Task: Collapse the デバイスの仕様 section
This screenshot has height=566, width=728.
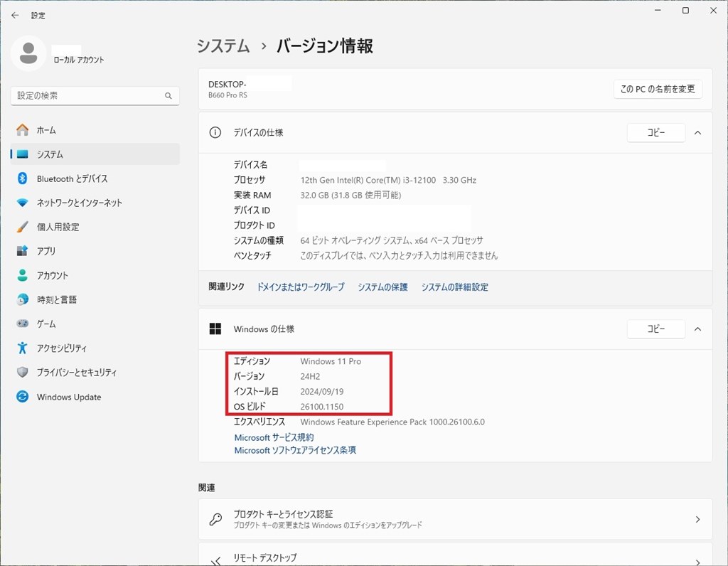Action: tap(697, 132)
